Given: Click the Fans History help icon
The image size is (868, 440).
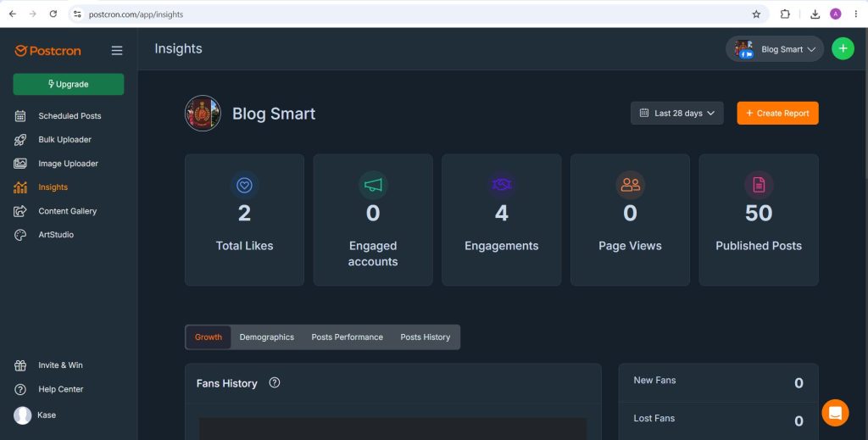Looking at the screenshot, I should [x=274, y=382].
